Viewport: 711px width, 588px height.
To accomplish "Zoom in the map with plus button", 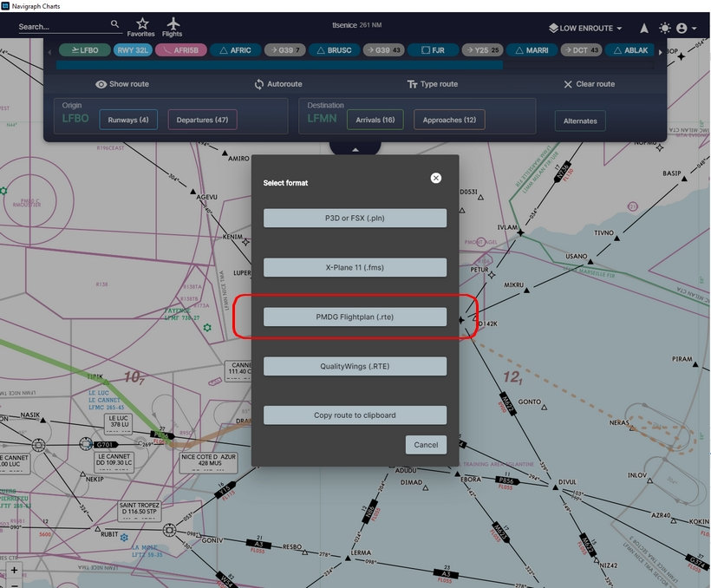I will tap(14, 570).
